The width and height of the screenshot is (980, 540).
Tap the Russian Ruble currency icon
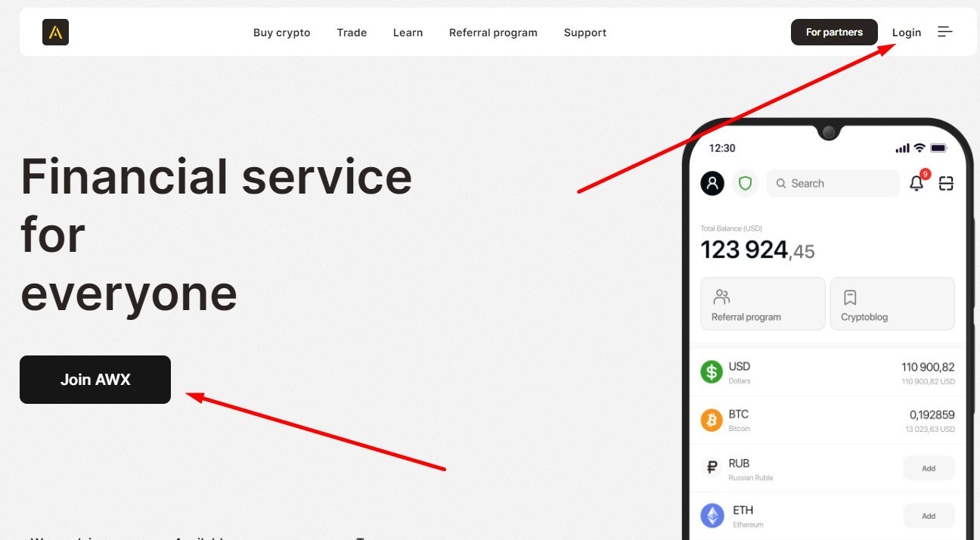click(712, 468)
